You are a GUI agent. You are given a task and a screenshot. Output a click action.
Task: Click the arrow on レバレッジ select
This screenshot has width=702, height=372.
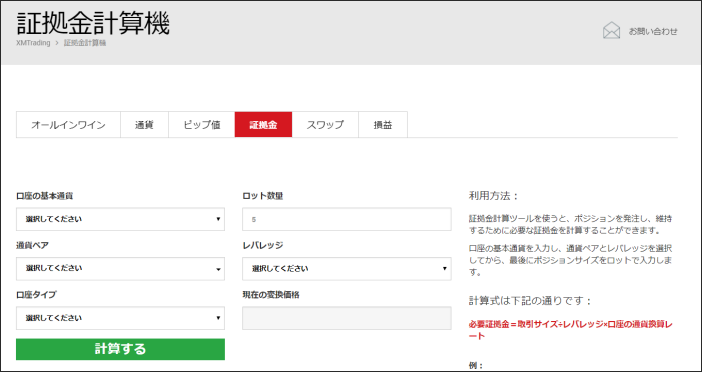pos(445,269)
